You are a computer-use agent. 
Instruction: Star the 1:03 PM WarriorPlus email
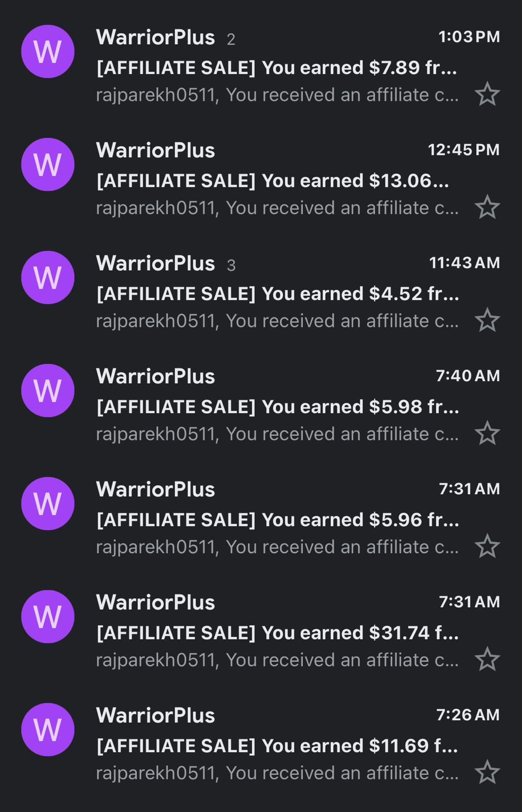(487, 94)
